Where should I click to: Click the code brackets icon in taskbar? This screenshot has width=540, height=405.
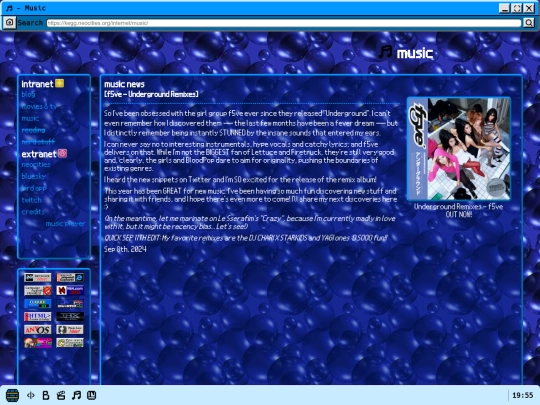coord(31,395)
